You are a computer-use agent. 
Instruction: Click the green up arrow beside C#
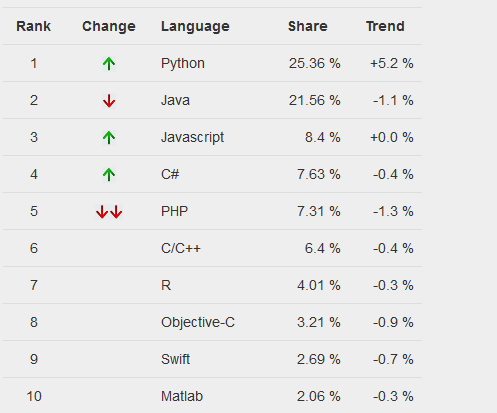click(x=109, y=175)
